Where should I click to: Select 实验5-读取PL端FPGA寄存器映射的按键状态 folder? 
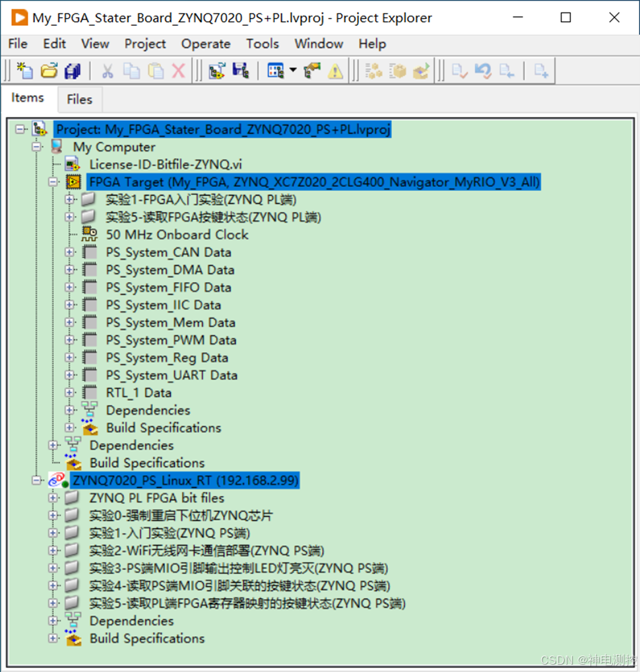coord(247,603)
